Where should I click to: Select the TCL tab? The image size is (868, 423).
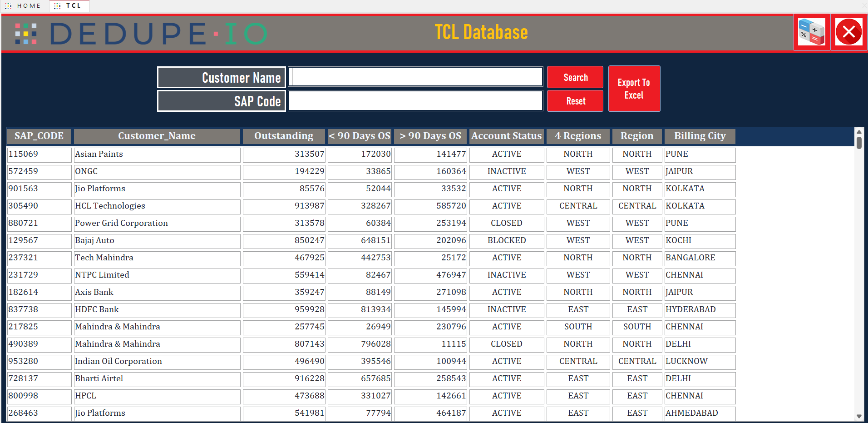(x=73, y=6)
